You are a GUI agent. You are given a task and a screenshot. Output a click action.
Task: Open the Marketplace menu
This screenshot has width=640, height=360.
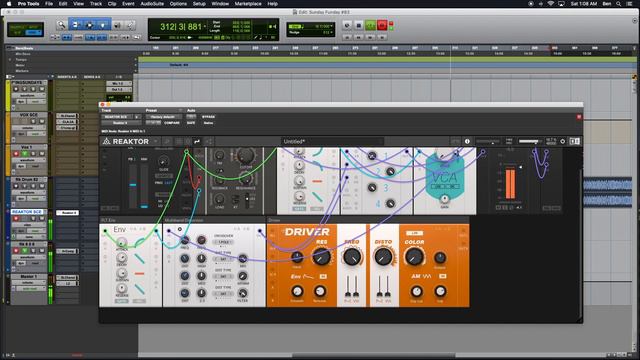(248, 4)
